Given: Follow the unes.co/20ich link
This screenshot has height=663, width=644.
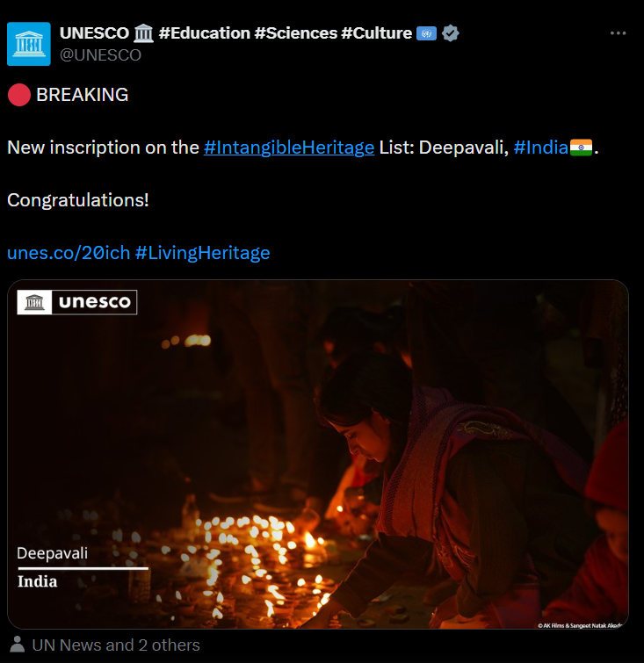Looking at the screenshot, I should (69, 253).
